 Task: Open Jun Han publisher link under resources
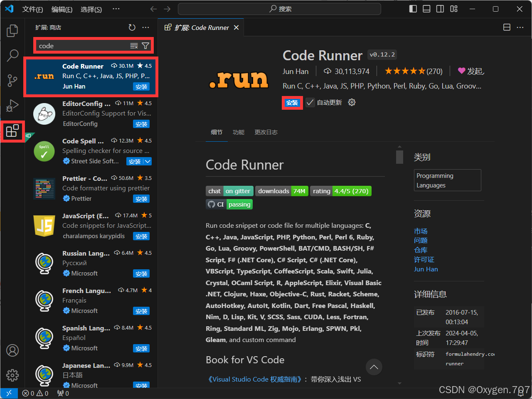click(x=426, y=269)
